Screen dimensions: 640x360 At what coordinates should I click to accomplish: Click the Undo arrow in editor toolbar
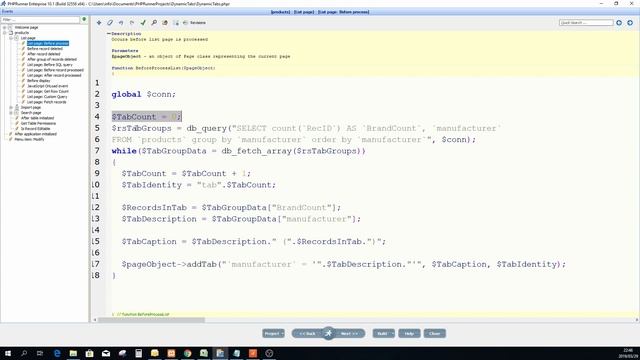(x=121, y=23)
